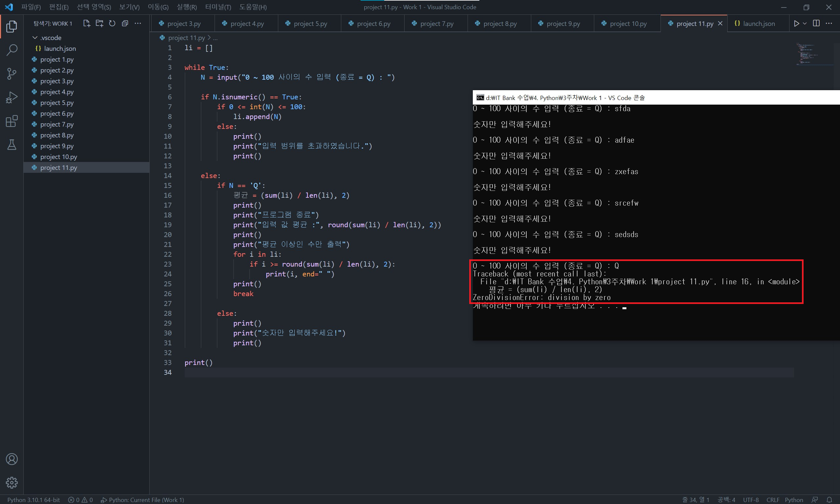The image size is (840, 504).
Task: Click the UTF-8 encoding status item
Action: tap(750, 500)
